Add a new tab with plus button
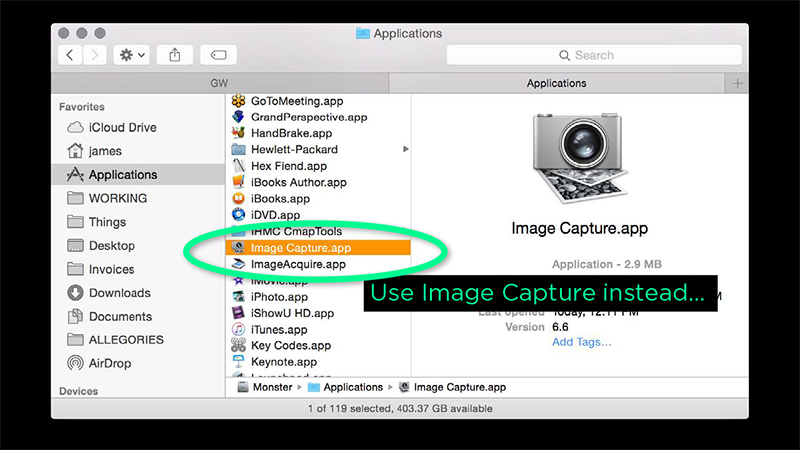 tap(737, 84)
